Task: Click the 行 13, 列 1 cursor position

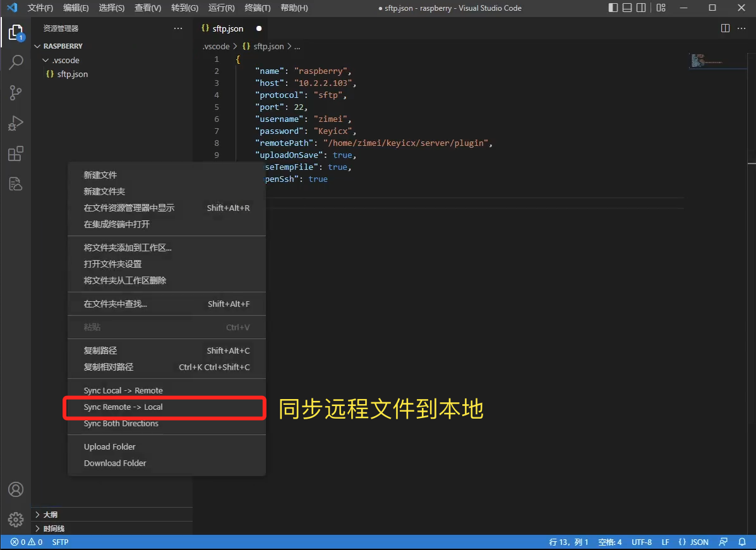Action: pos(568,542)
